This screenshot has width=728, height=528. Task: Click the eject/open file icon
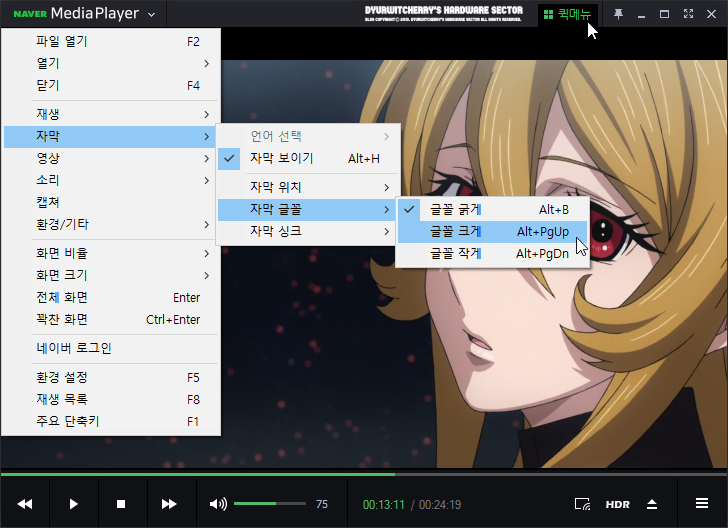[652, 504]
